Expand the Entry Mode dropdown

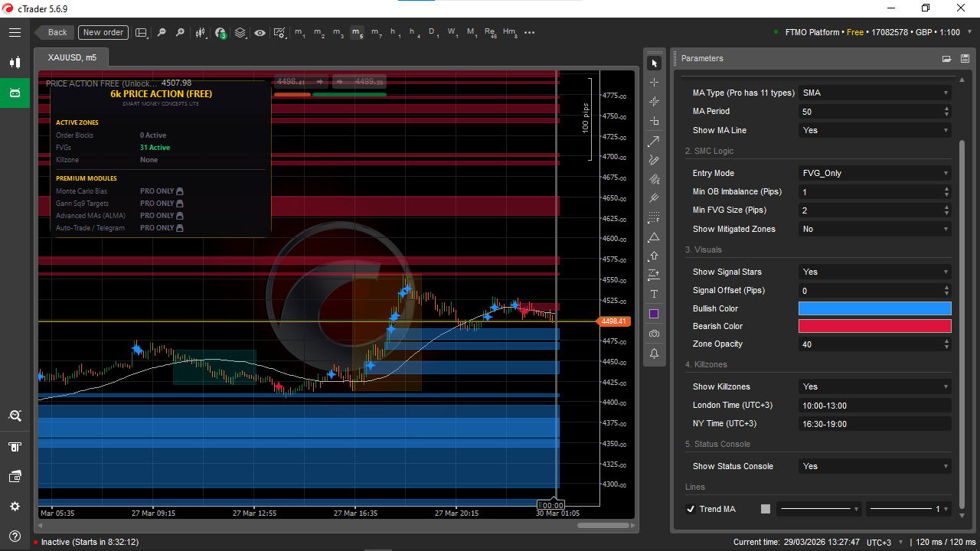click(874, 173)
